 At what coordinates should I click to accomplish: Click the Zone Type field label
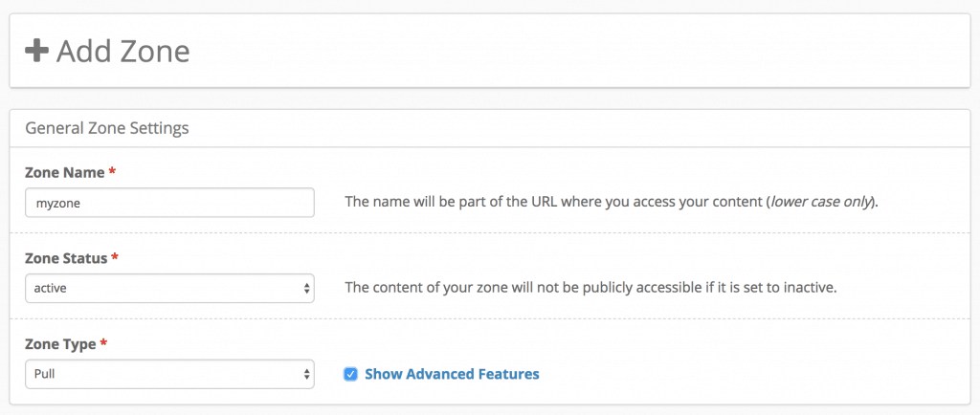click(62, 342)
